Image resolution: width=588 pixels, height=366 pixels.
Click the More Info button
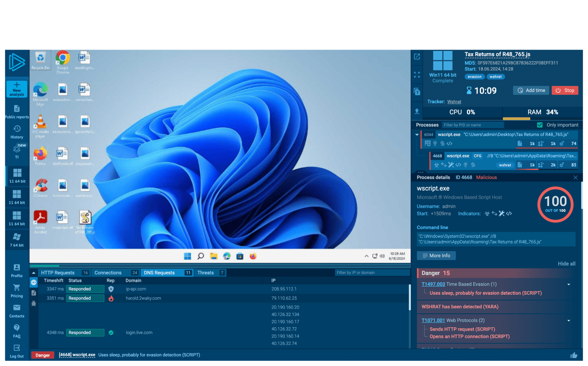[436, 256]
